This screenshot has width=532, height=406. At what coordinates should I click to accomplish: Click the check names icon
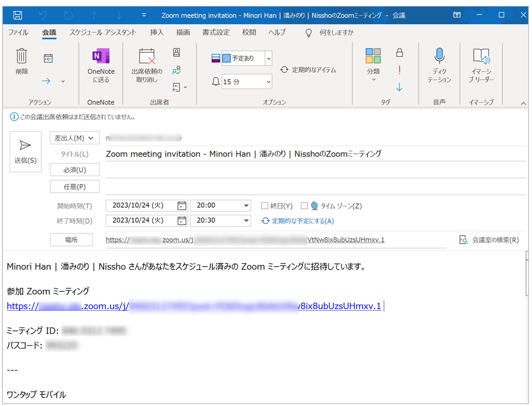(x=176, y=70)
